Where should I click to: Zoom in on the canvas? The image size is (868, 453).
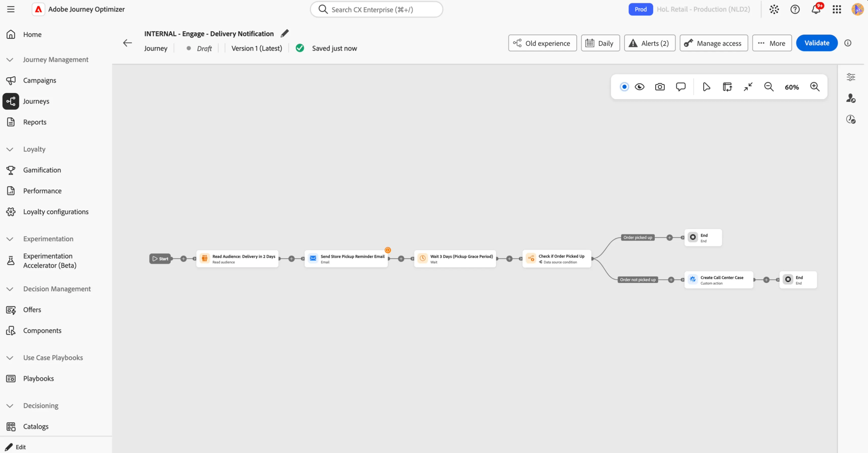click(x=815, y=87)
